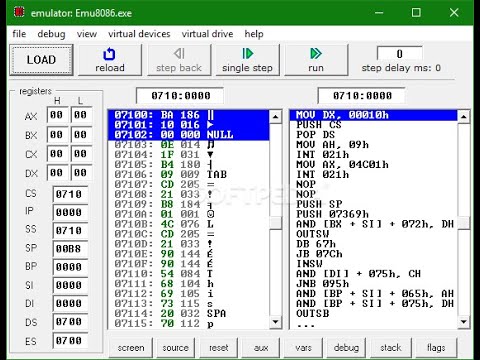Select memory row 07110: 54 T
Screen dimensions: 480x360
point(189,274)
